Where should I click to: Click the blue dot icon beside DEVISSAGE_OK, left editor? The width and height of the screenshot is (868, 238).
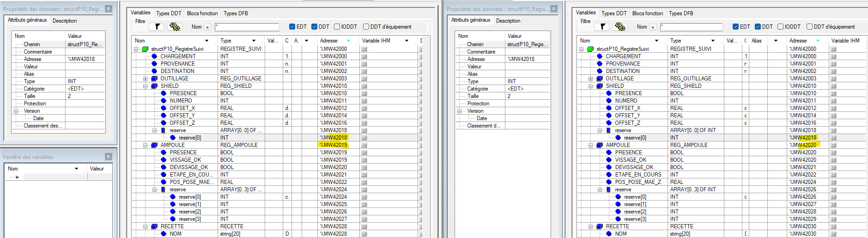tap(164, 167)
